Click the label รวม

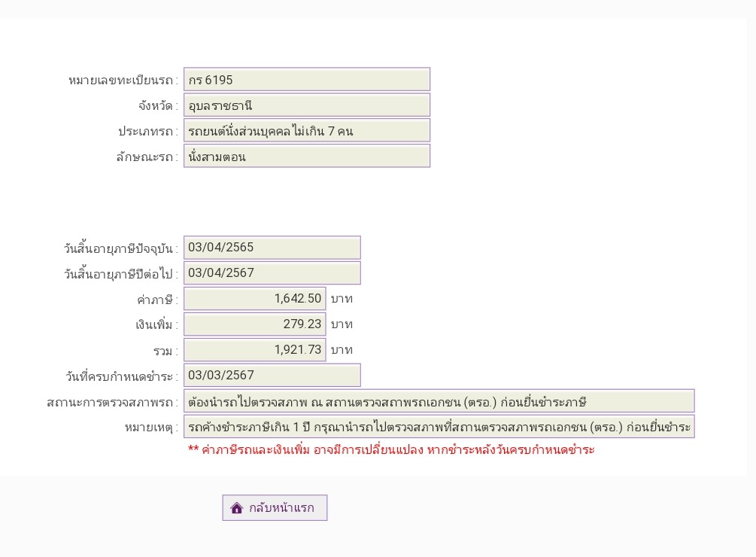[165, 351]
